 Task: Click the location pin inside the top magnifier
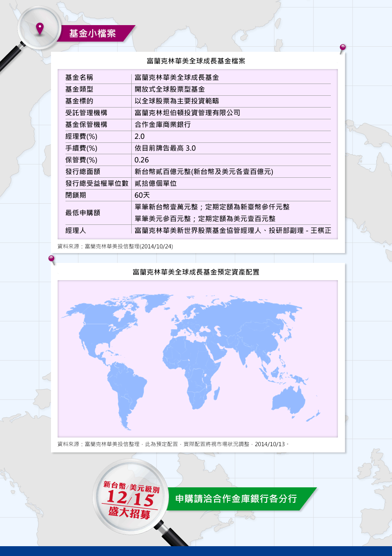tap(40, 28)
